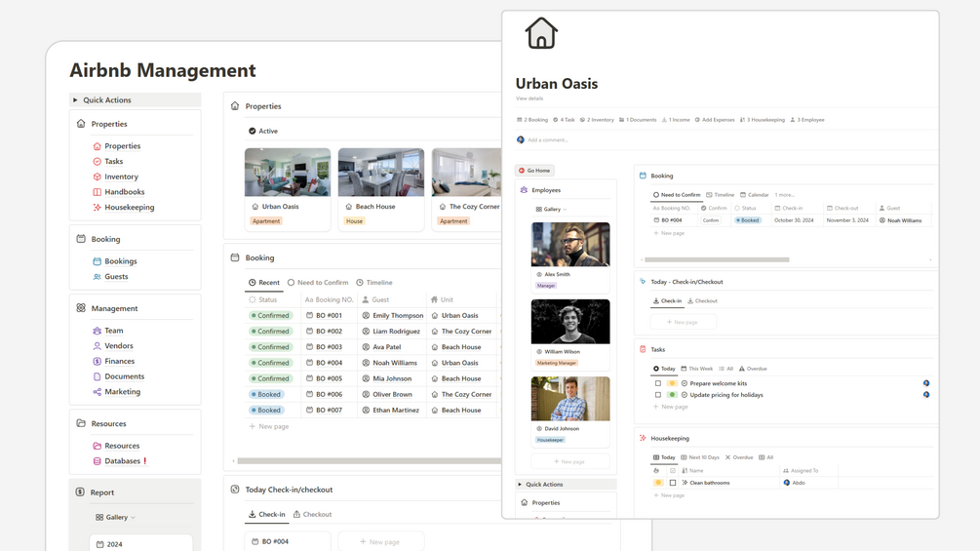Image resolution: width=980 pixels, height=551 pixels.
Task: Check the Prepare welcome kits task checkbox
Action: coord(657,383)
